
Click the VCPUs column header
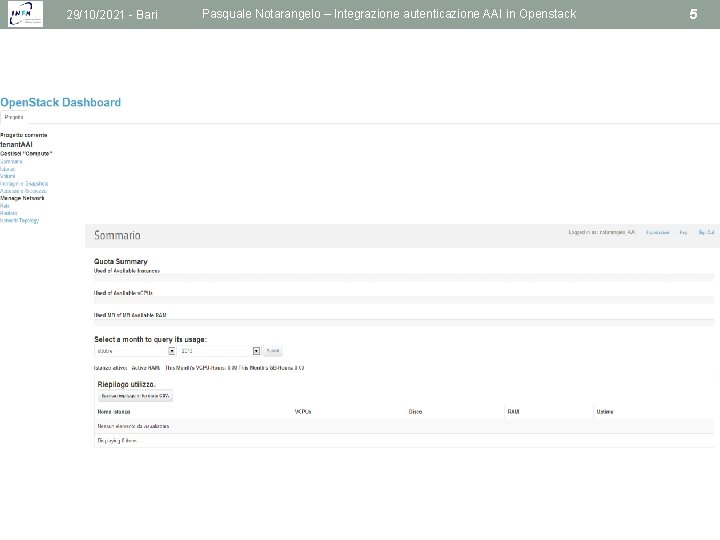coord(303,412)
